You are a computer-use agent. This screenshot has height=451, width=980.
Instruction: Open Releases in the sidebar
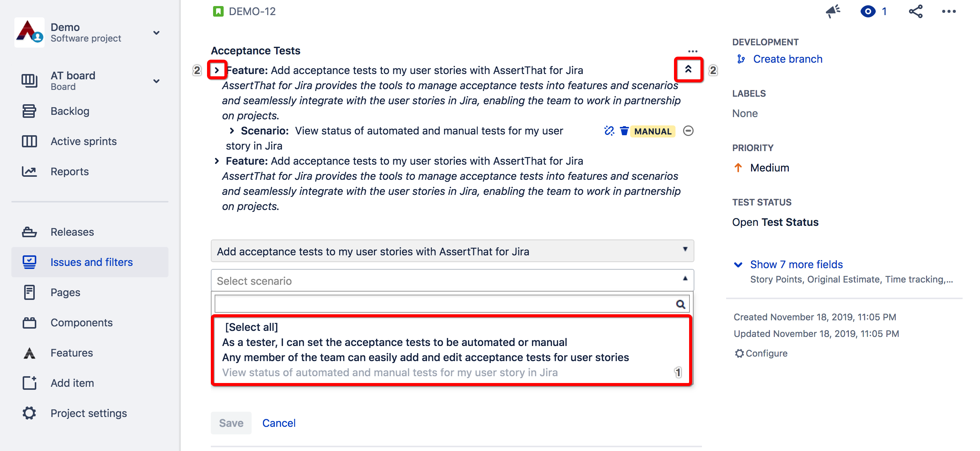(x=72, y=232)
